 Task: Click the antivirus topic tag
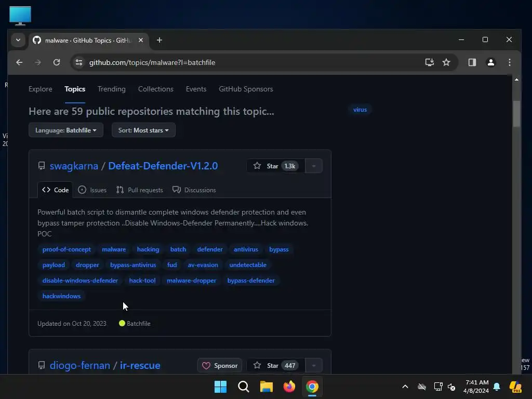click(246, 249)
